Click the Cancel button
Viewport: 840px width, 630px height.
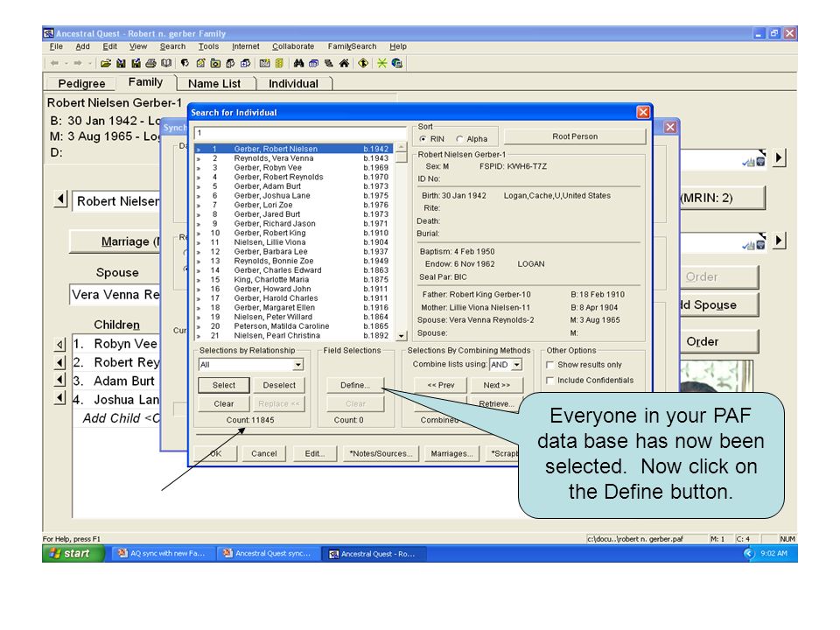[264, 454]
